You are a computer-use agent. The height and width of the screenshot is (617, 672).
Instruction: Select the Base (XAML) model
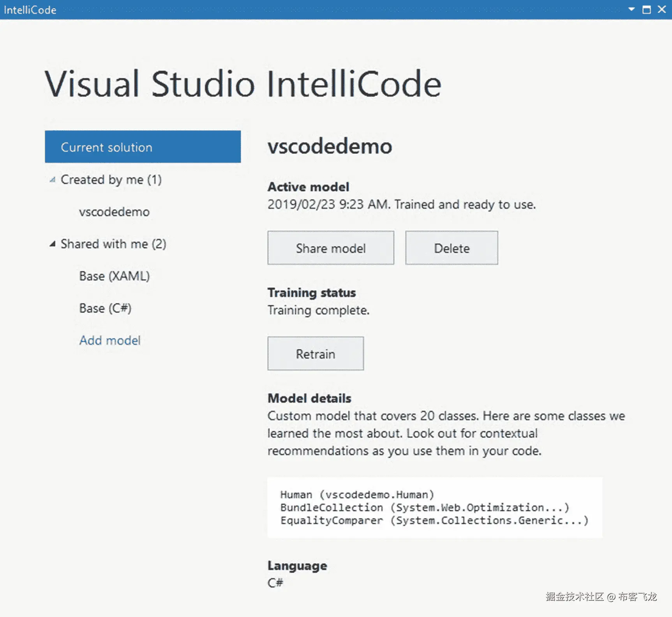click(115, 276)
